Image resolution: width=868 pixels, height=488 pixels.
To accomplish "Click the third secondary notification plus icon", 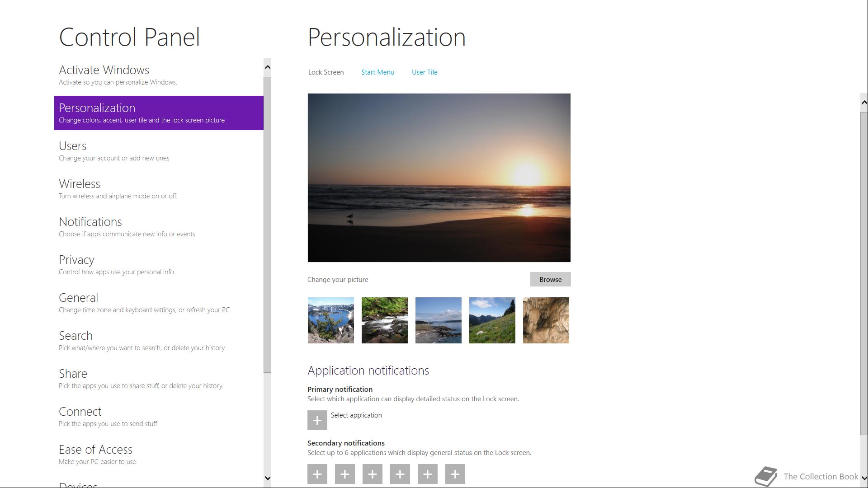I will (x=372, y=474).
